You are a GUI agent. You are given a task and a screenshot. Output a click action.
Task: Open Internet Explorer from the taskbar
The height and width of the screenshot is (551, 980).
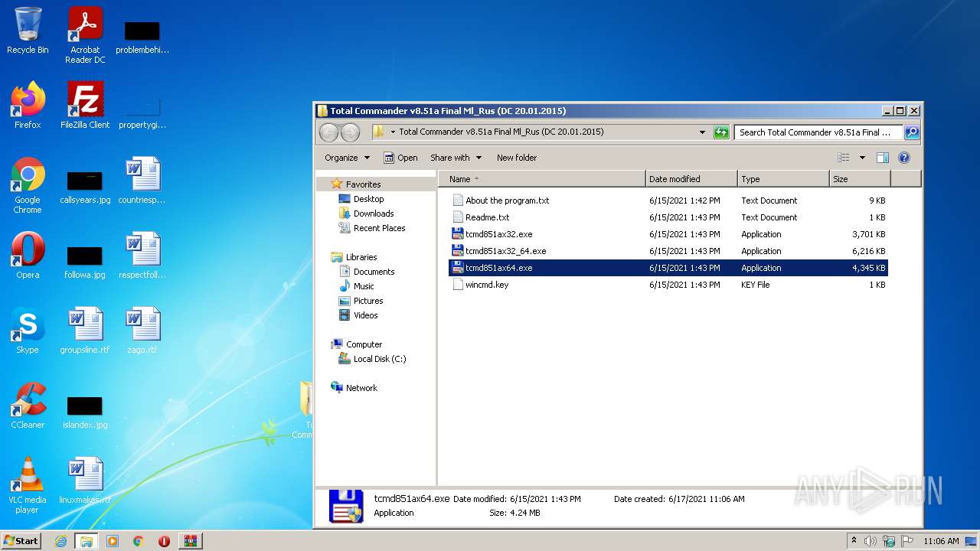point(60,541)
